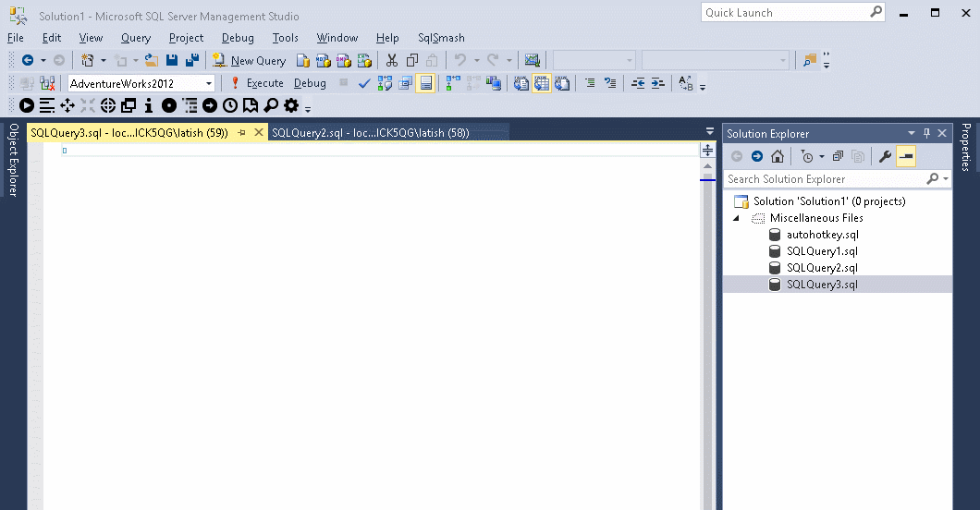Image resolution: width=980 pixels, height=510 pixels.
Task: Toggle the IntelliSense Enabled button
Action: [x=425, y=83]
